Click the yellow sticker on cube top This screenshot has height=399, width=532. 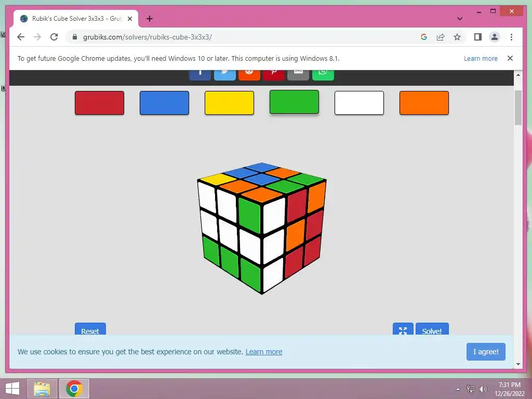point(218,179)
